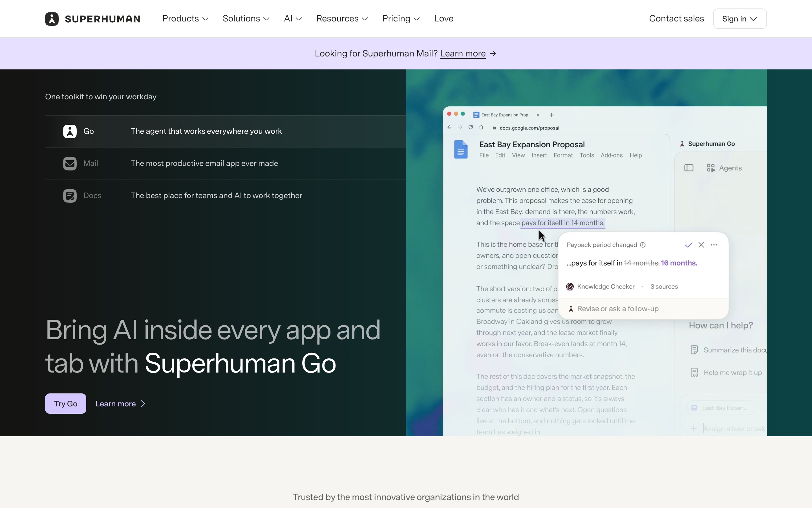
Task: Open the Tools menu in the doc
Action: (x=586, y=155)
